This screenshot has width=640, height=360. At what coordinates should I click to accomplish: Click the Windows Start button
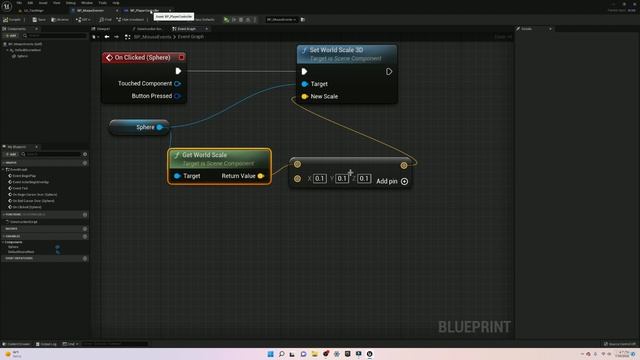pos(270,354)
